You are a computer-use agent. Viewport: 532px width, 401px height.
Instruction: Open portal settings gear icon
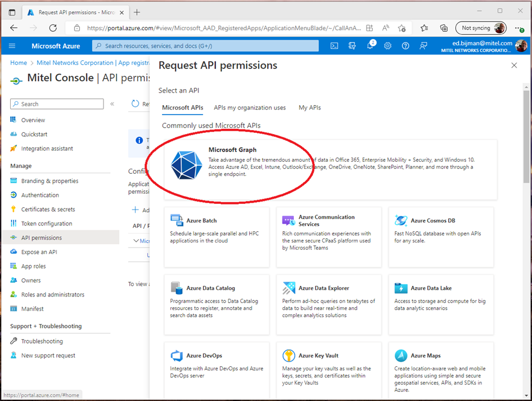pyautogui.click(x=388, y=46)
